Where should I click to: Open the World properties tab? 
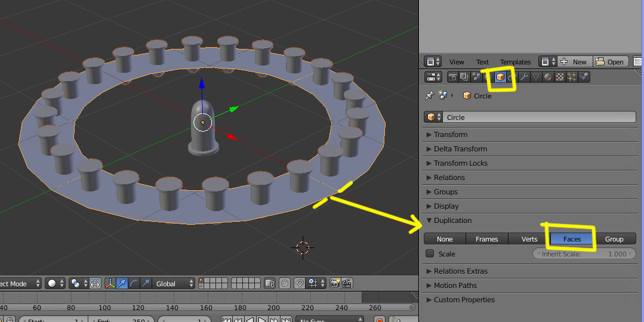pos(488,77)
